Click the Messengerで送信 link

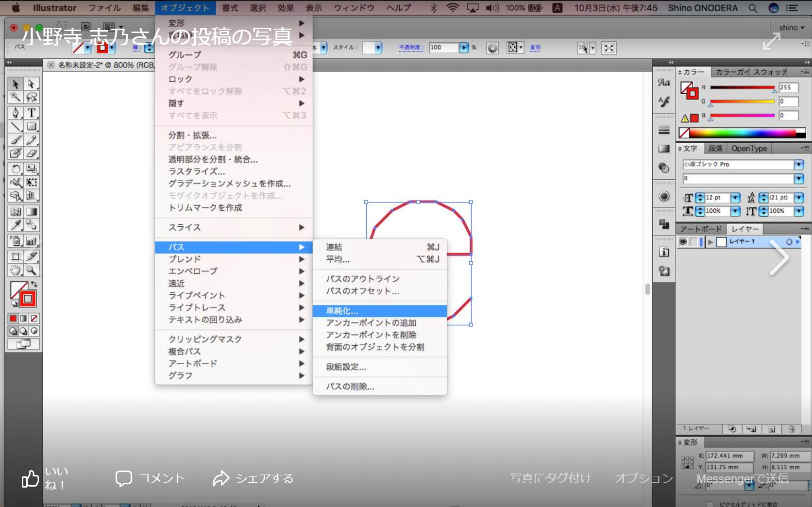click(743, 479)
